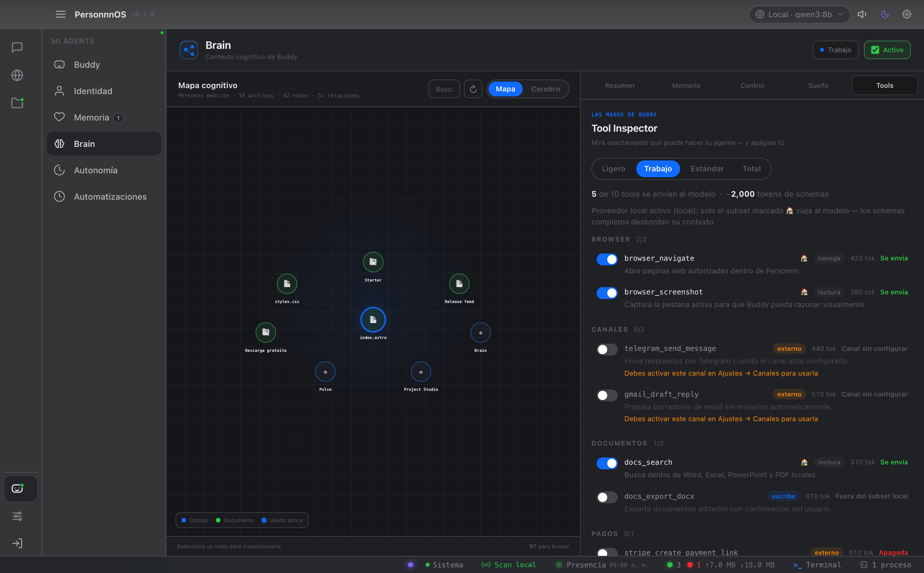Toggle sound with the speaker icon
This screenshot has width=924, height=573.
point(862,15)
